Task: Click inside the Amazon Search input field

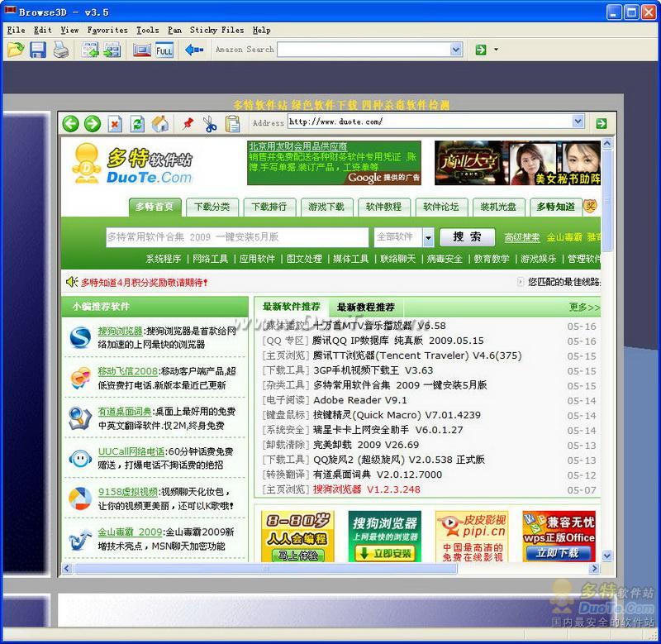Action: [364, 50]
